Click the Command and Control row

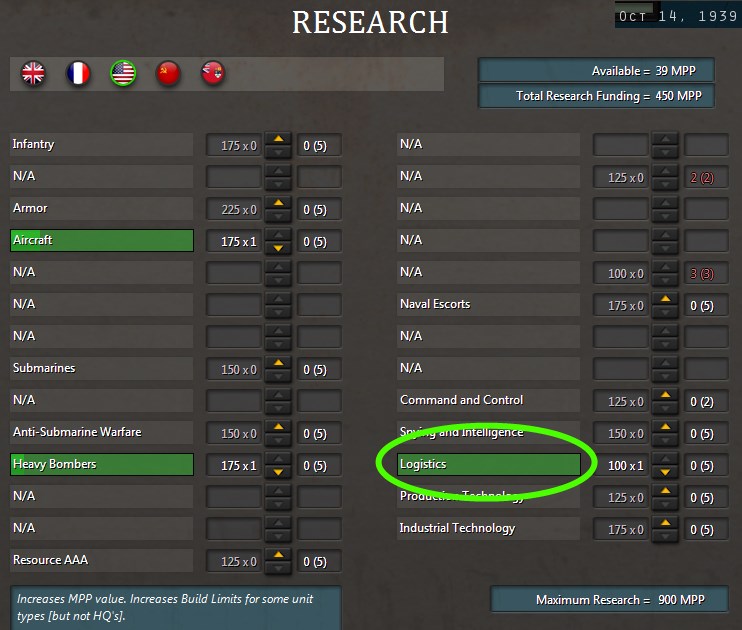tap(489, 400)
